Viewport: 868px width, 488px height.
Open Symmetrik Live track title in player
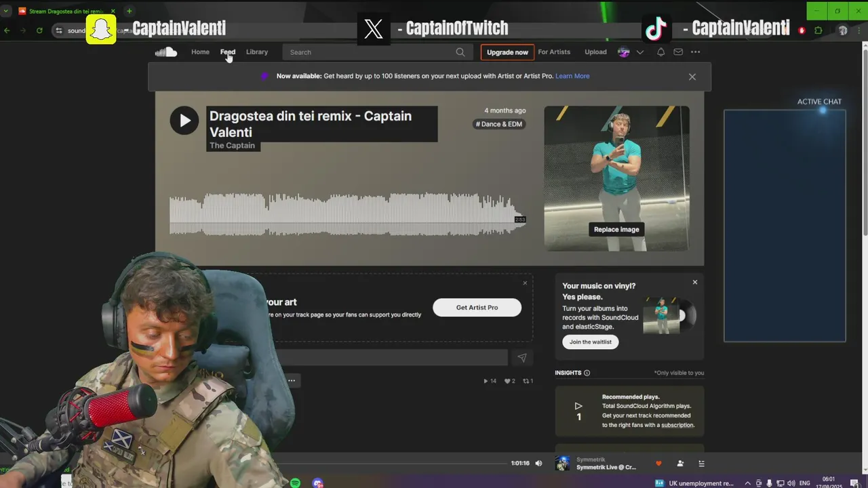[606, 468]
